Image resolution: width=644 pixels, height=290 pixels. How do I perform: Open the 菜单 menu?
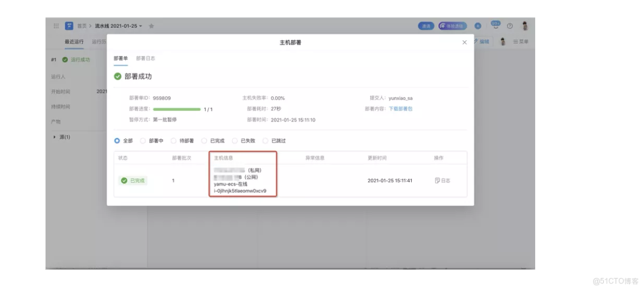click(x=521, y=41)
